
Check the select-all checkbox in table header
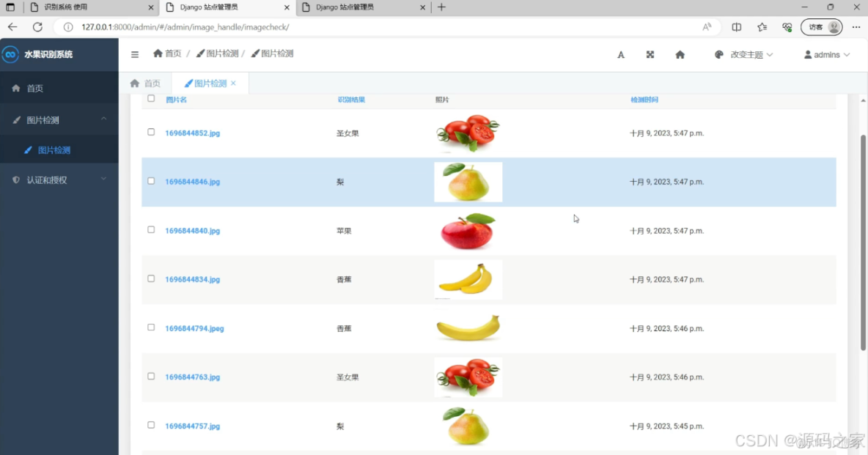(x=151, y=97)
